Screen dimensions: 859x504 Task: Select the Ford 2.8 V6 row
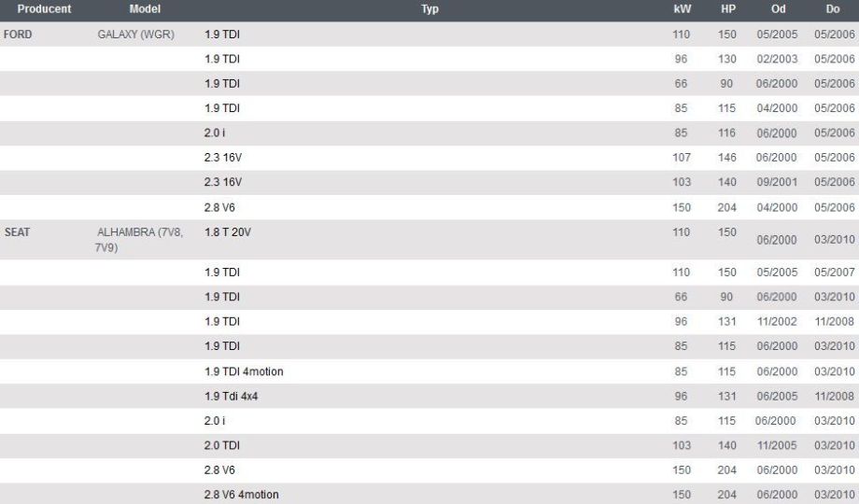coord(429,207)
